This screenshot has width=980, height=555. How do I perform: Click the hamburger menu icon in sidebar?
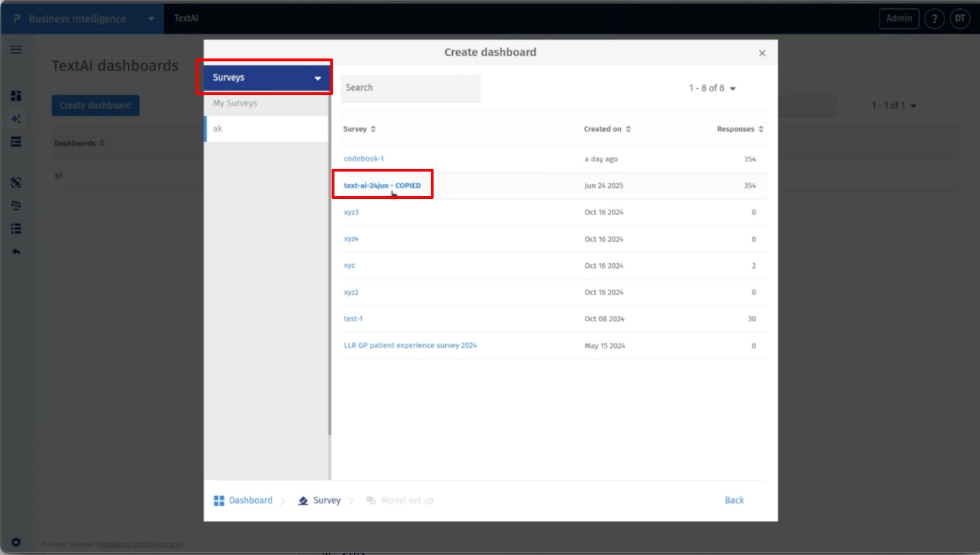pyautogui.click(x=16, y=49)
